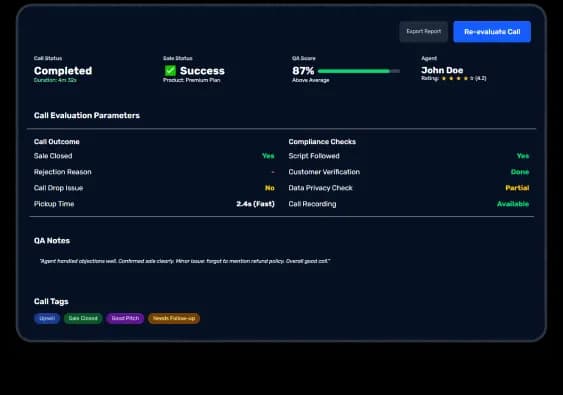Image resolution: width=563 pixels, height=395 pixels.
Task: Click the Compliance Checks heading
Action: pyautogui.click(x=322, y=141)
